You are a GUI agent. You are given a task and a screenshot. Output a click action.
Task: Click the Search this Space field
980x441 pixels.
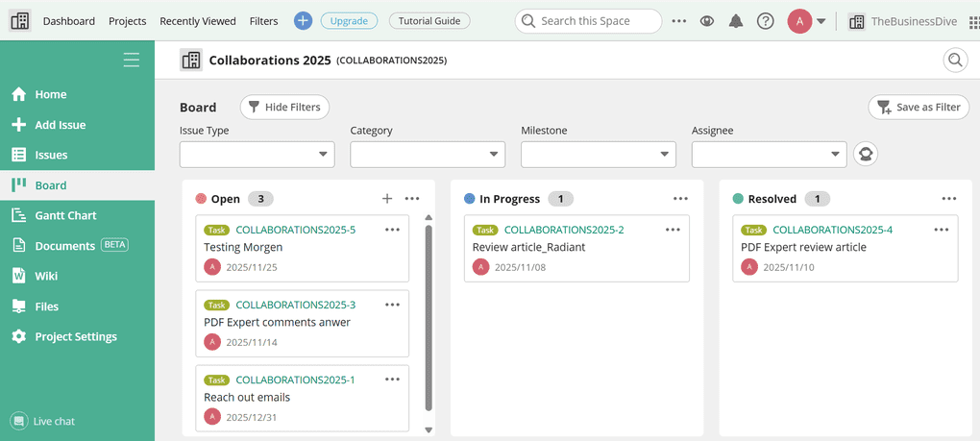[588, 21]
